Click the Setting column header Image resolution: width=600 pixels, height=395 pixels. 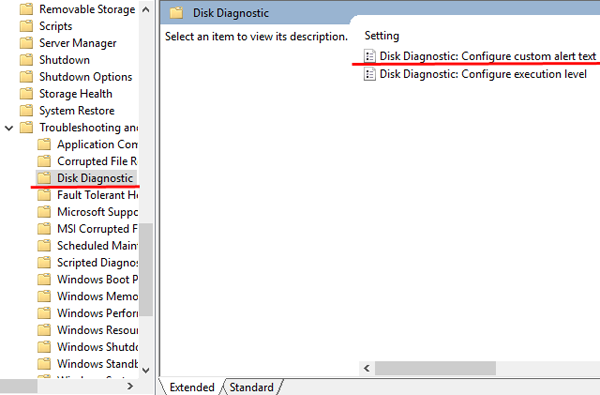(x=382, y=36)
